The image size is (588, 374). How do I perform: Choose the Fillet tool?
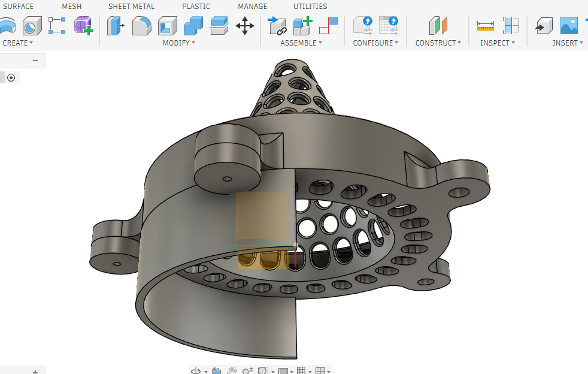point(141,26)
